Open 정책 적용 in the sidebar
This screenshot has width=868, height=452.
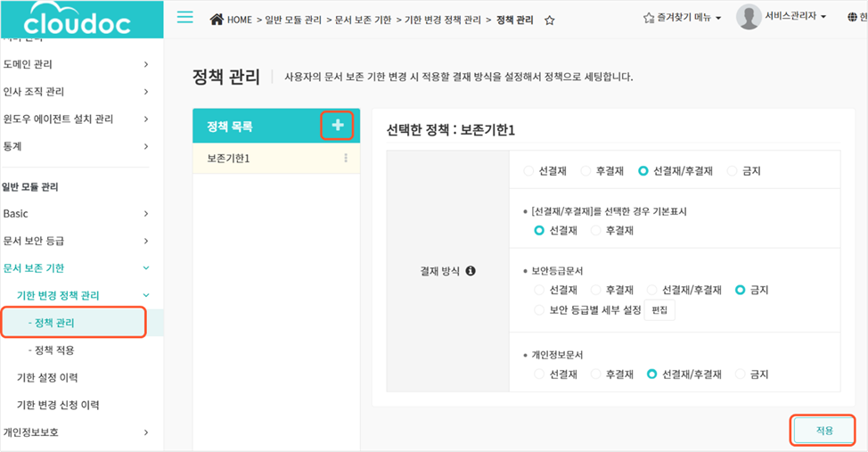click(54, 350)
